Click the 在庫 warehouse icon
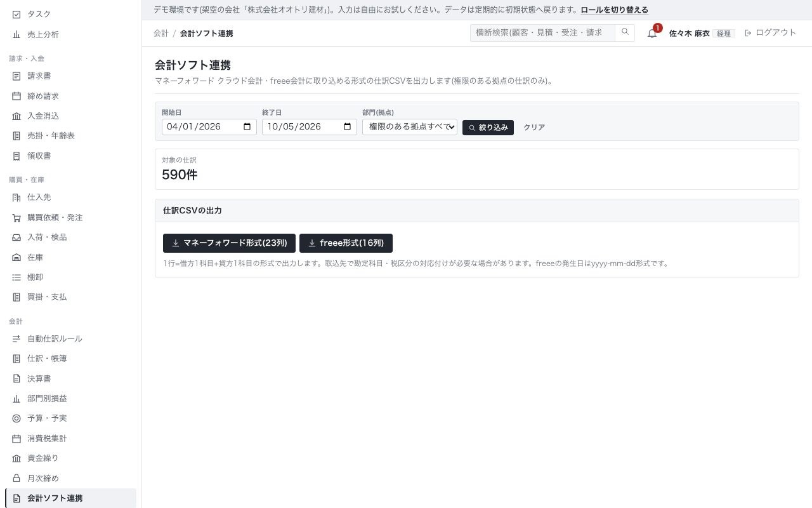812x508 pixels. tap(16, 257)
